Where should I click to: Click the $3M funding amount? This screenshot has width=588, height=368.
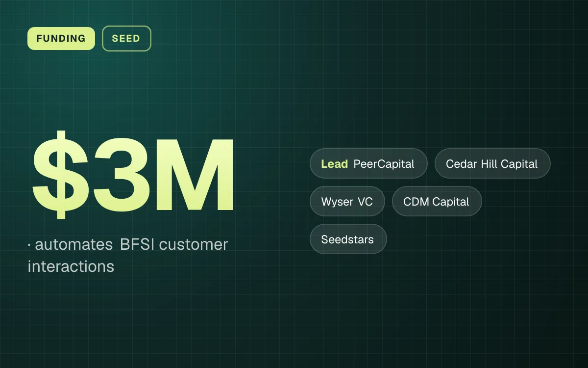point(133,175)
